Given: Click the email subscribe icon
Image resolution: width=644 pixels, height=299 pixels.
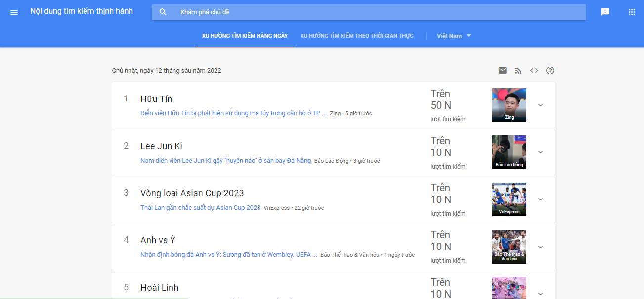Looking at the screenshot, I should 502,70.
